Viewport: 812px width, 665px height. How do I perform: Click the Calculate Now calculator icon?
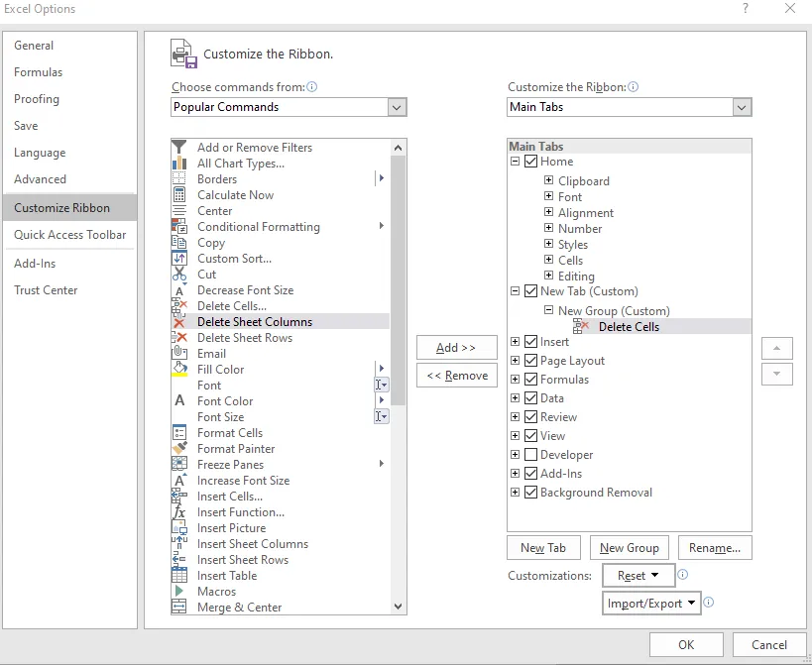click(179, 195)
